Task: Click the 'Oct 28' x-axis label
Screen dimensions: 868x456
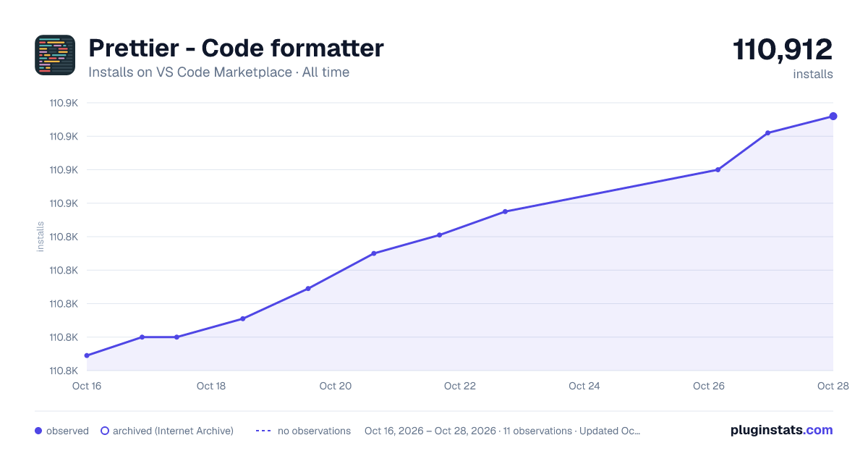Action: 832,386
